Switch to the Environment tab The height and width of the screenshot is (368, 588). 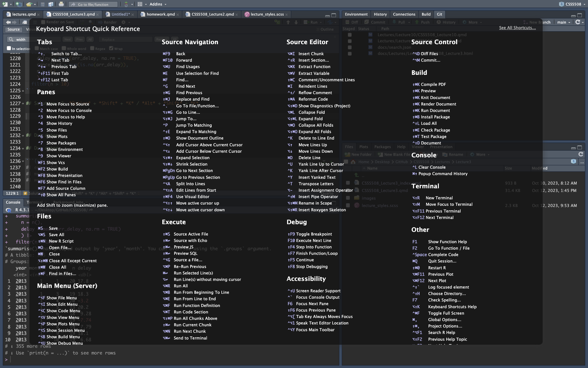pyautogui.click(x=356, y=14)
